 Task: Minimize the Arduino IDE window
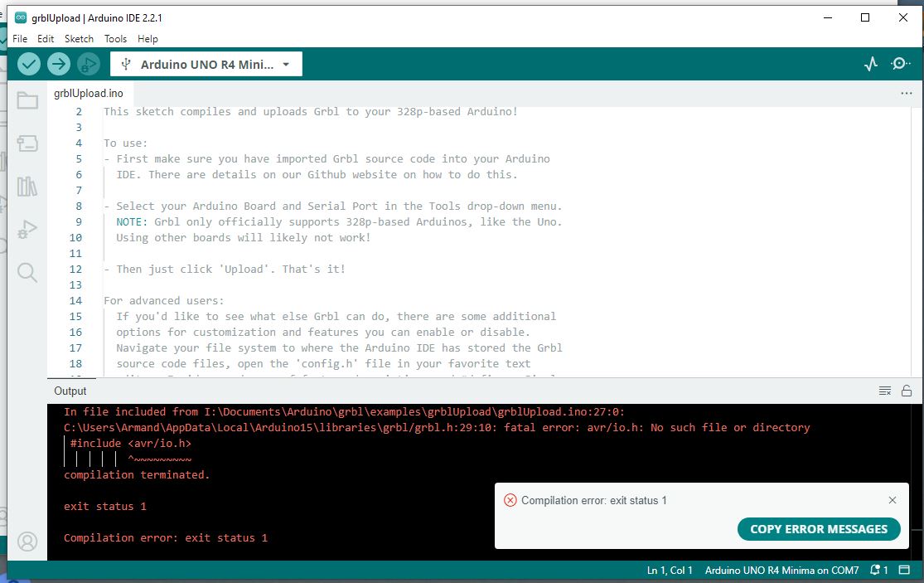coord(827,17)
